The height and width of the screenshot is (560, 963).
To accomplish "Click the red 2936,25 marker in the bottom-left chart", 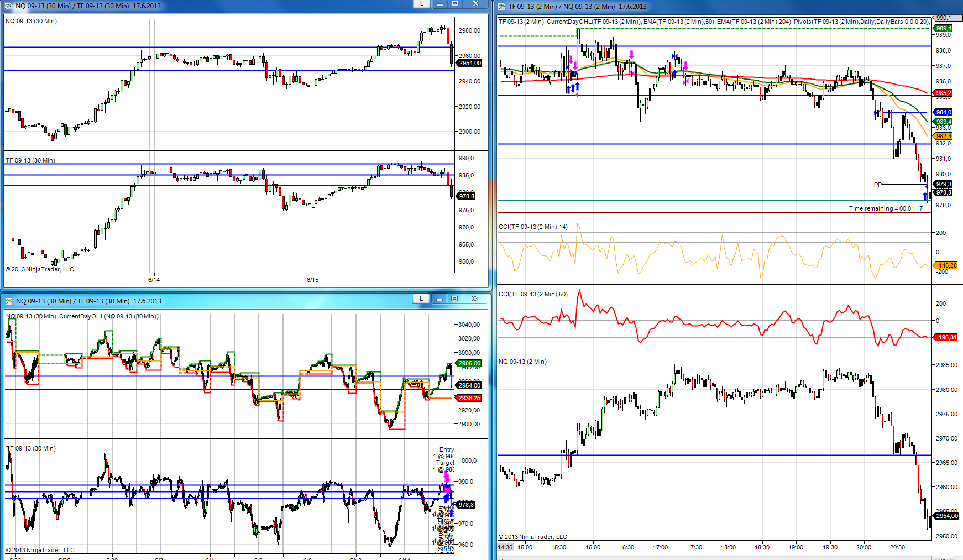I will tap(469, 398).
